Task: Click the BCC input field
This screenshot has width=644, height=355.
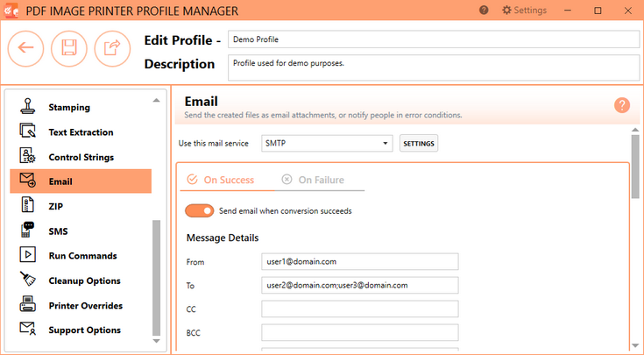Action: [360, 333]
